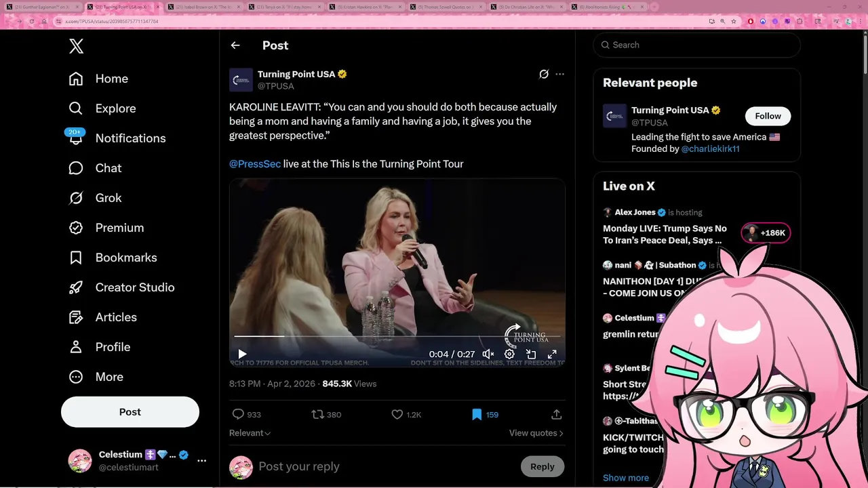Viewport: 868px width, 488px height.
Task: Open the Chrome three-dot menu
Action: tap(861, 21)
